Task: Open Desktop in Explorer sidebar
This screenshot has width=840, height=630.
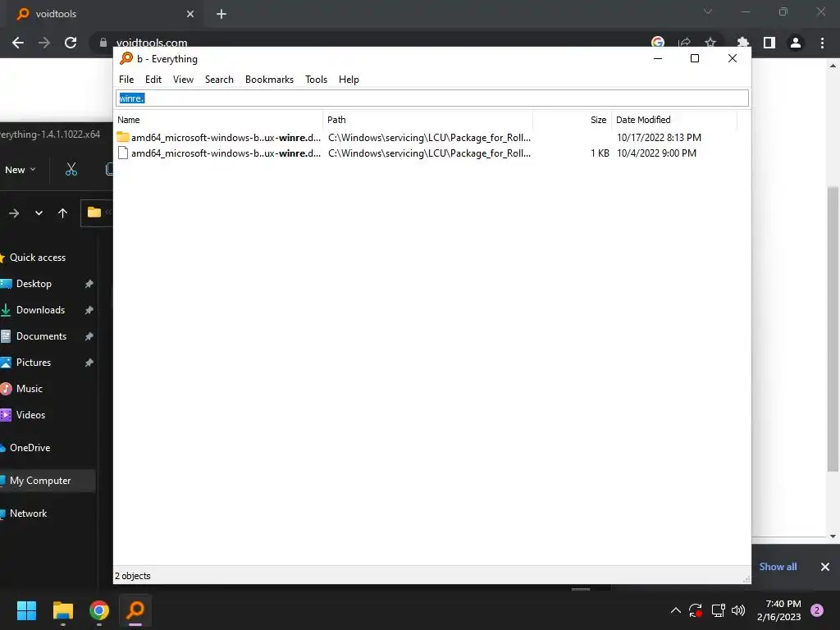Action: [x=34, y=284]
